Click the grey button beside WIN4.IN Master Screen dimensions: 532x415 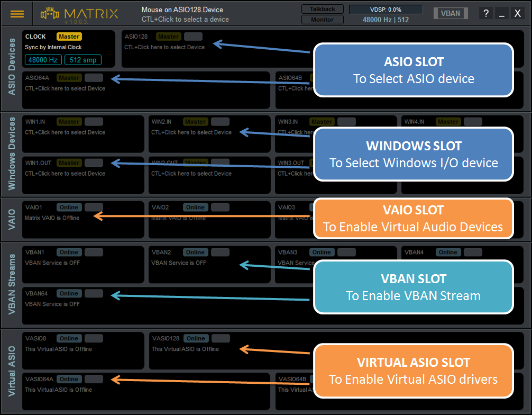click(x=473, y=122)
